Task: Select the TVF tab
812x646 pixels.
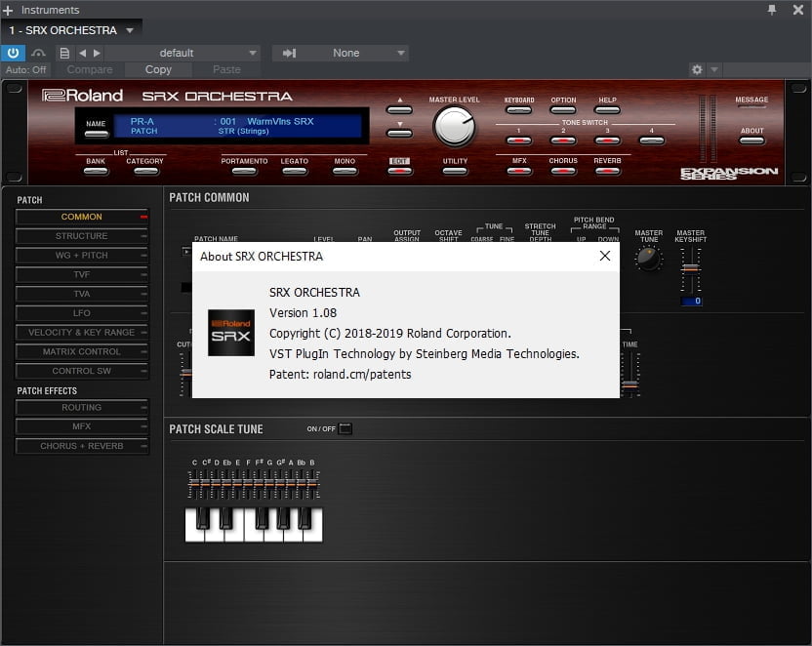Action: [82, 274]
